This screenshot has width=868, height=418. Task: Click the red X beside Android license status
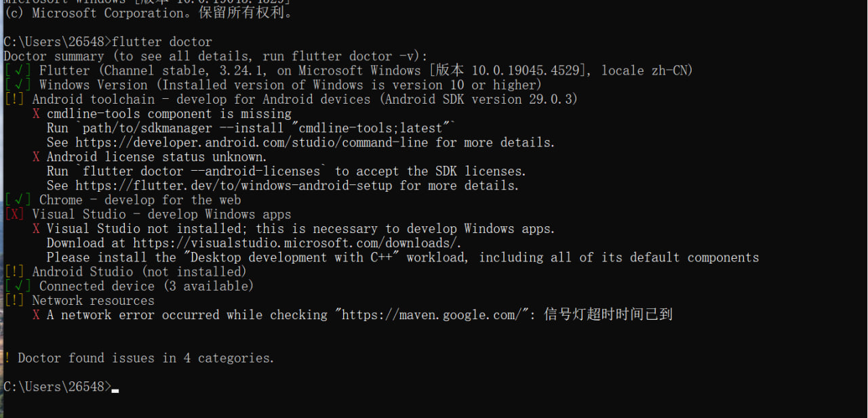[x=36, y=157]
